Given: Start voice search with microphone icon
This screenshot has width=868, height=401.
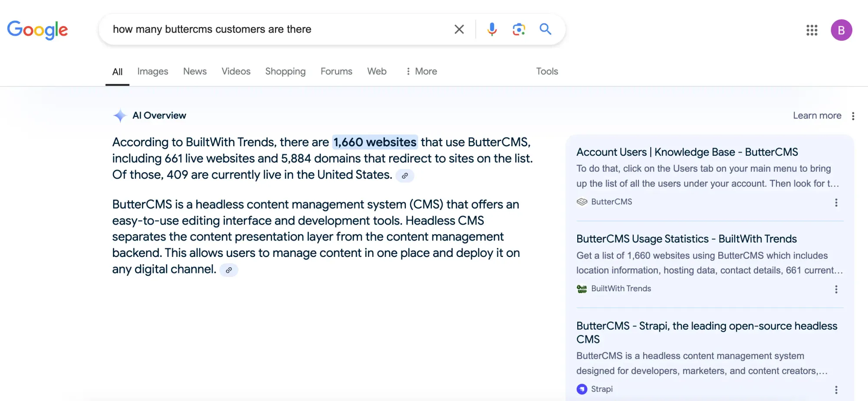Looking at the screenshot, I should pyautogui.click(x=492, y=29).
